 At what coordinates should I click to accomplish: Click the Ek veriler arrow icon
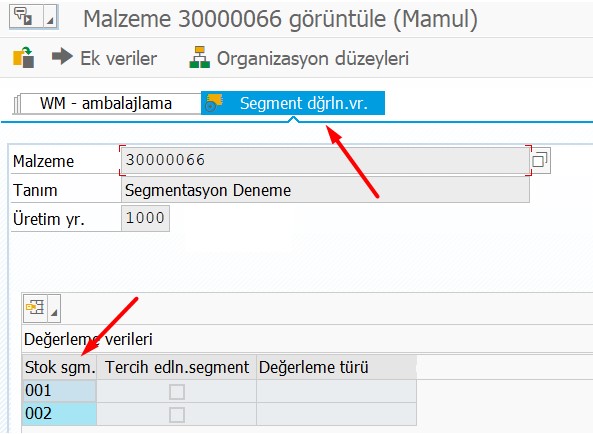point(62,57)
